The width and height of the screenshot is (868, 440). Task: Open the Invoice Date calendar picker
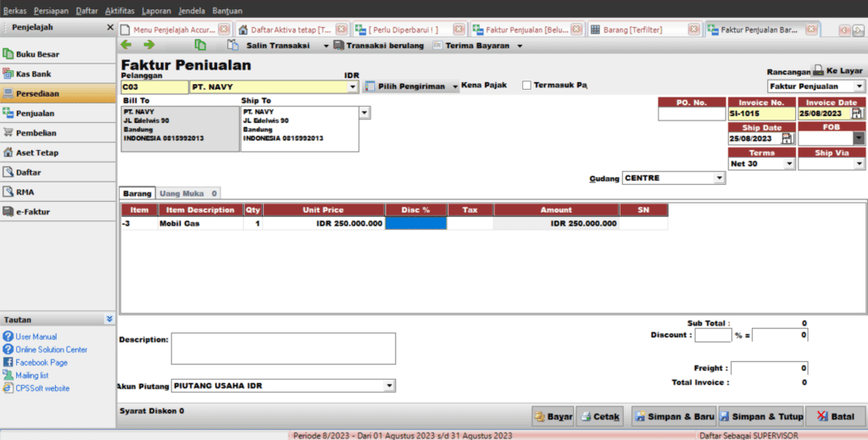pyautogui.click(x=856, y=113)
